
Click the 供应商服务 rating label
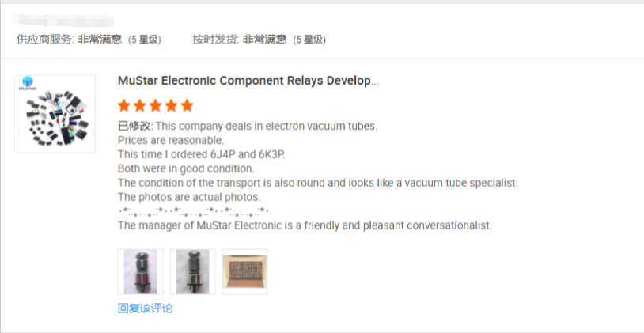tap(45, 40)
